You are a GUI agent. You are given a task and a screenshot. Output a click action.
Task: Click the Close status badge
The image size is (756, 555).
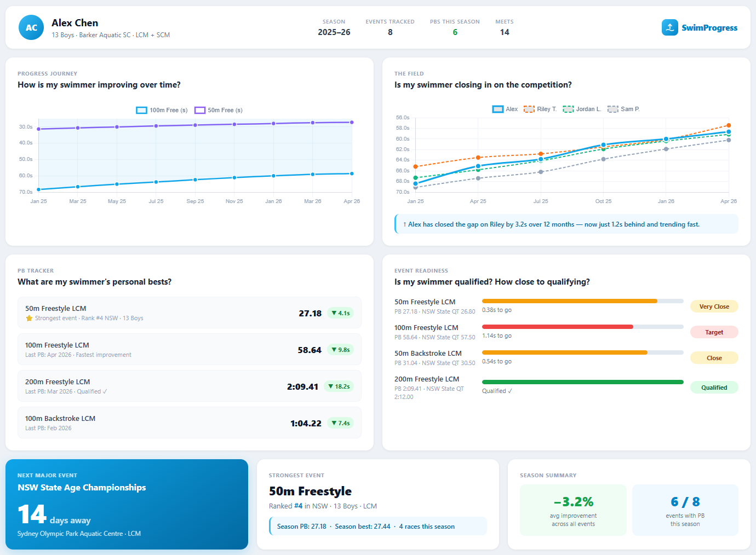coord(714,358)
